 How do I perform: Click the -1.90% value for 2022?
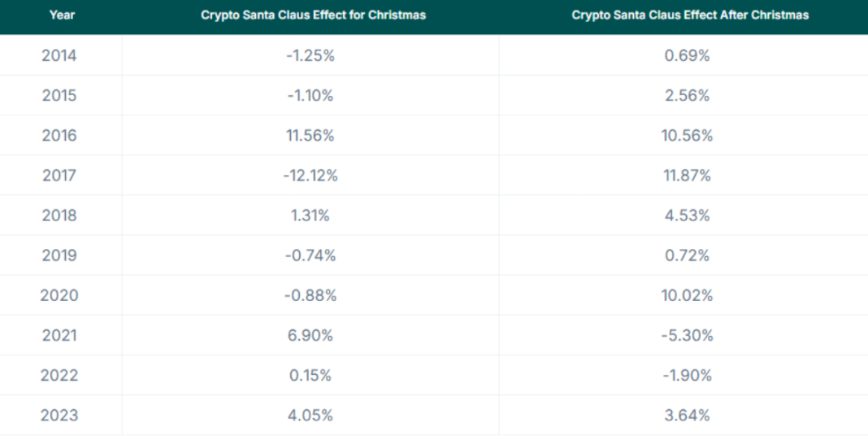(687, 376)
